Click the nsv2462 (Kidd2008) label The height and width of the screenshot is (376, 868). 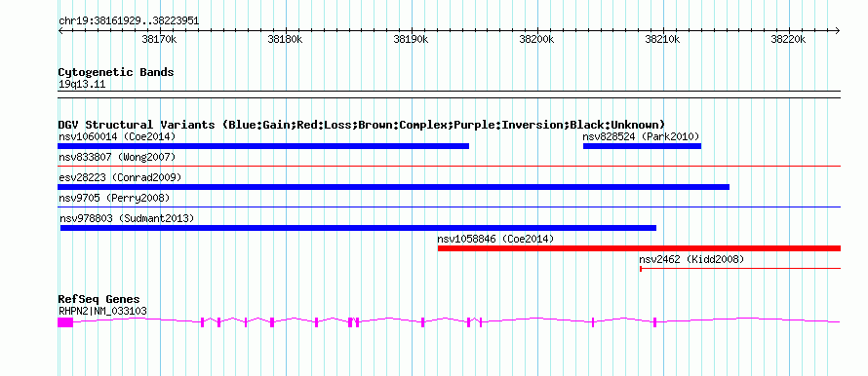click(691, 259)
